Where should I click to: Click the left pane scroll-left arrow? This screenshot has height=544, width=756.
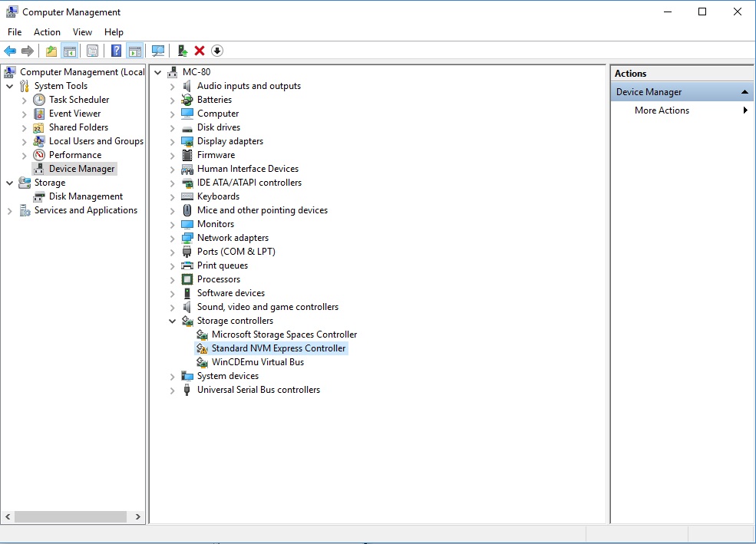point(8,516)
